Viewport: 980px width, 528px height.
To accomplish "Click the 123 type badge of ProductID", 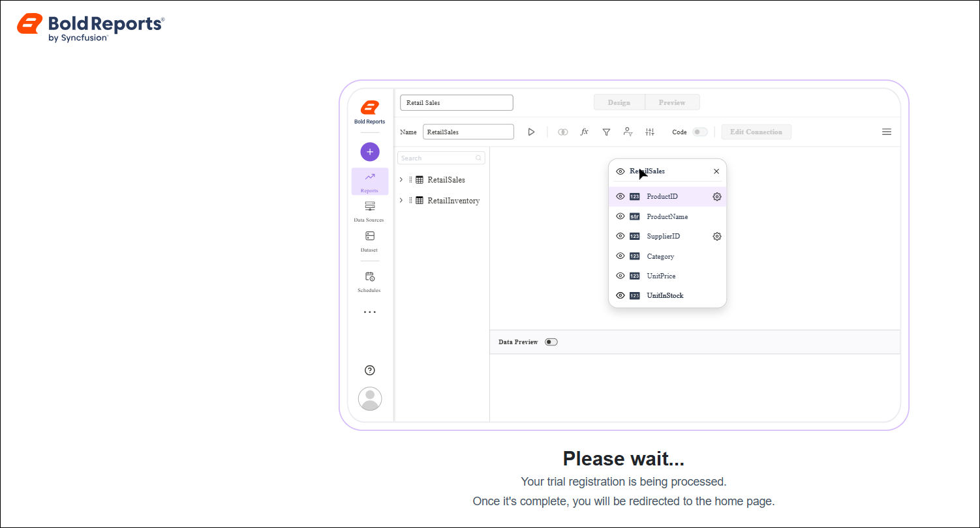I will coord(635,196).
